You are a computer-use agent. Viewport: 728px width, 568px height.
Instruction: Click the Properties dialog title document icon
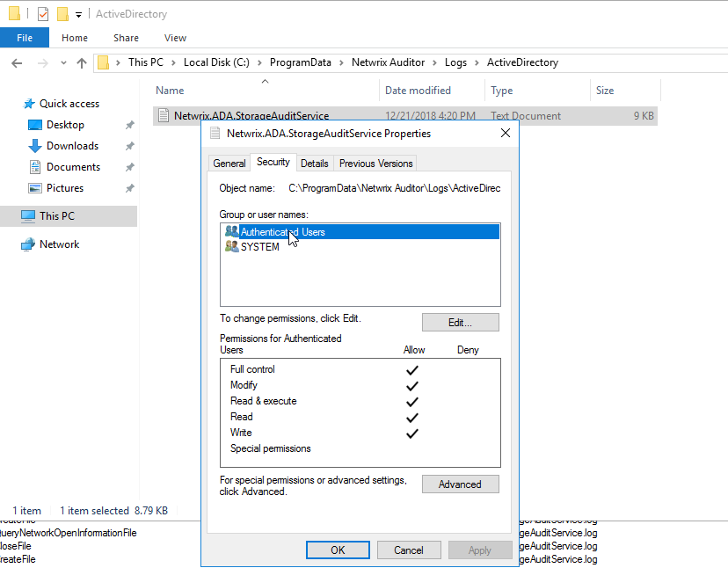coord(215,134)
